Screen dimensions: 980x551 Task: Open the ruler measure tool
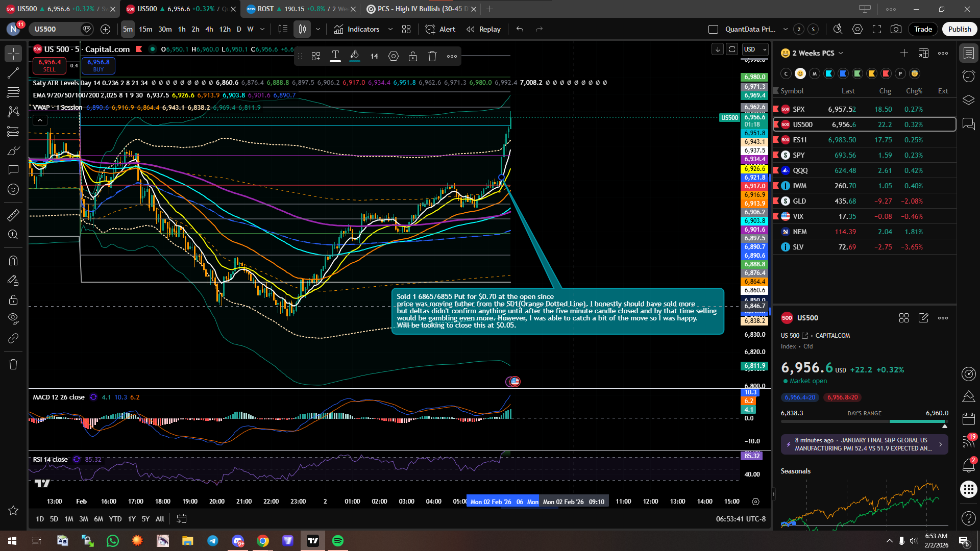(x=13, y=215)
